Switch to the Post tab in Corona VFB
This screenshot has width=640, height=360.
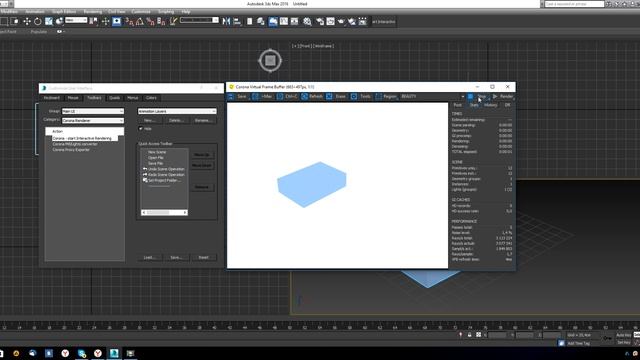[x=458, y=105]
